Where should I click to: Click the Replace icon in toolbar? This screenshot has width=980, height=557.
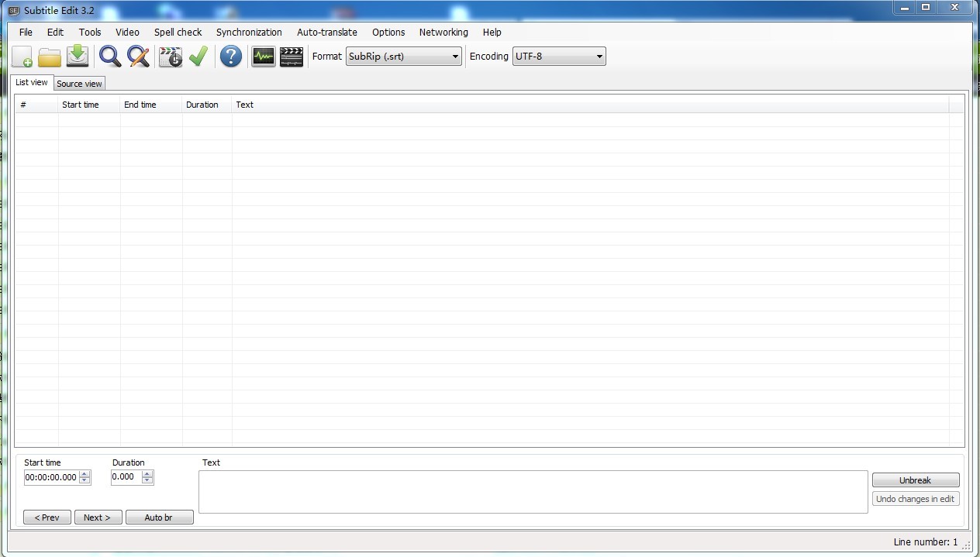pos(138,57)
